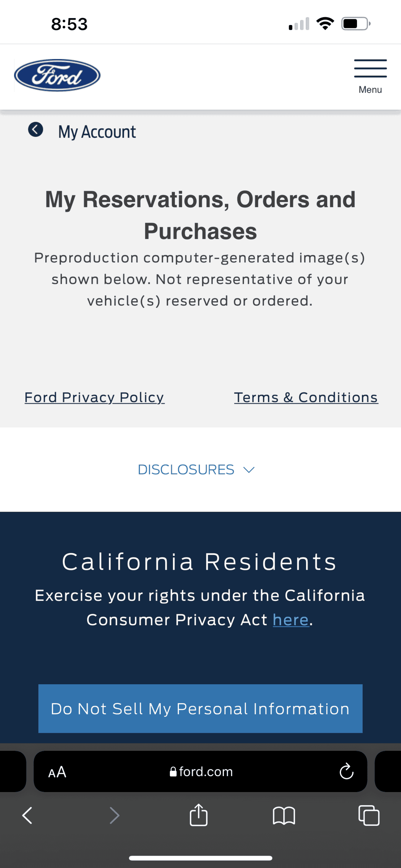Open the Safari share sheet icon

click(199, 815)
